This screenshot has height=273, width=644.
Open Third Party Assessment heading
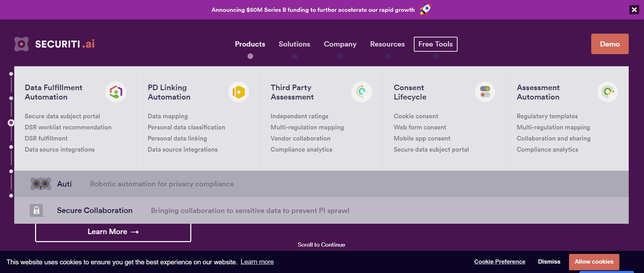[x=292, y=92]
